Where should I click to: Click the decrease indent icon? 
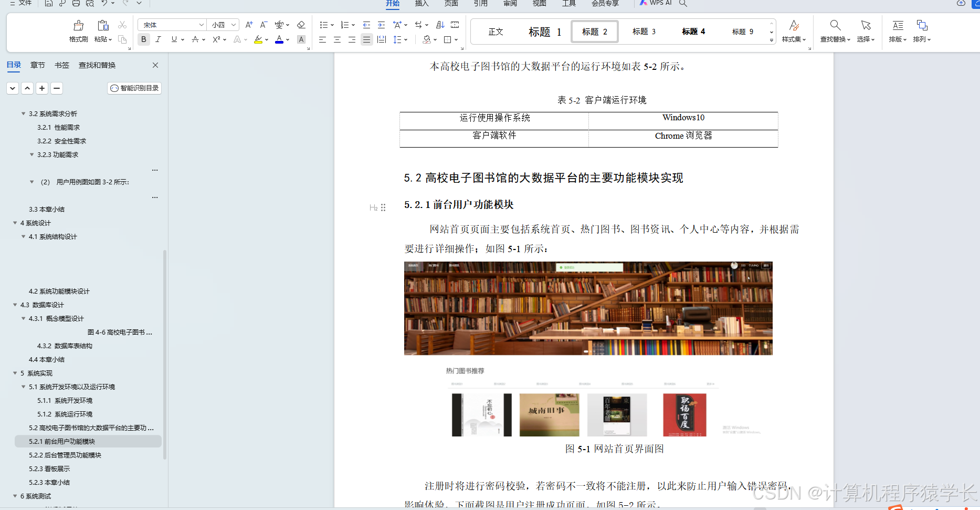pyautogui.click(x=366, y=25)
